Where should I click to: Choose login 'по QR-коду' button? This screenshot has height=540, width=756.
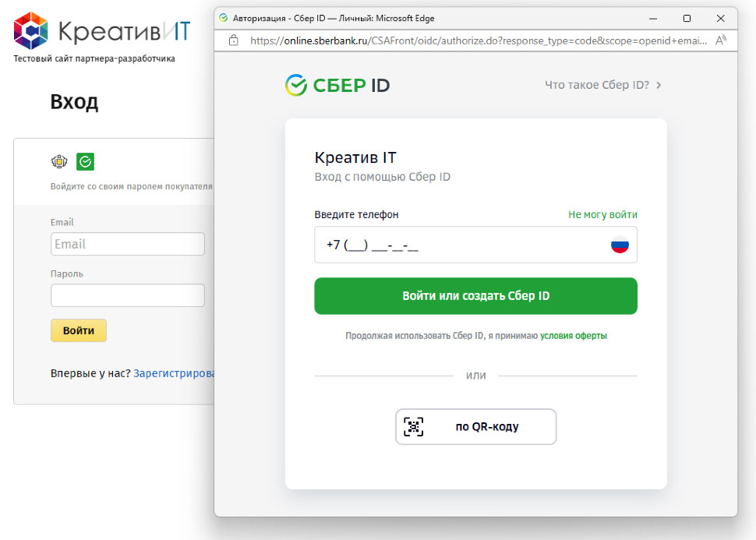(475, 426)
